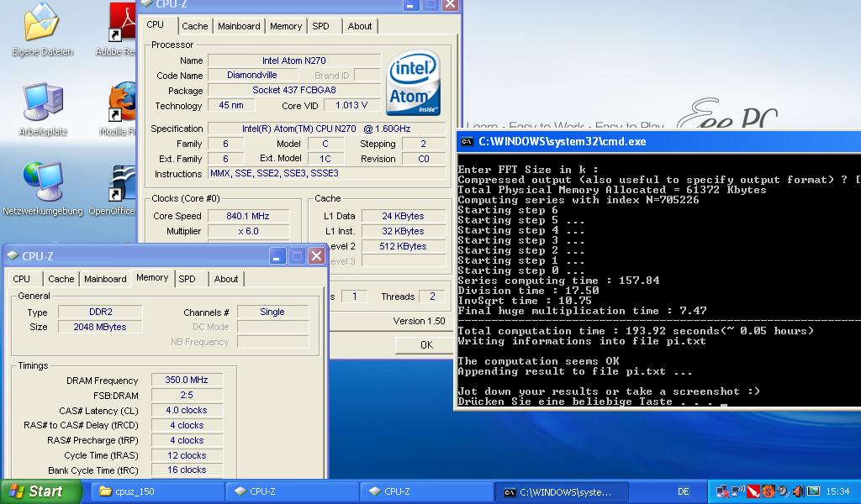The width and height of the screenshot is (861, 504).
Task: Click the disconnected network tray icon
Action: coord(722,491)
